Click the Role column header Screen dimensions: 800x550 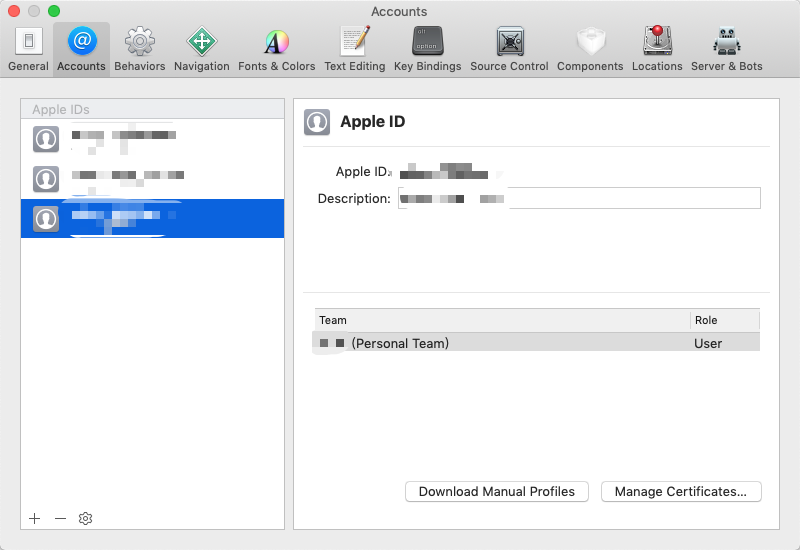pos(724,320)
